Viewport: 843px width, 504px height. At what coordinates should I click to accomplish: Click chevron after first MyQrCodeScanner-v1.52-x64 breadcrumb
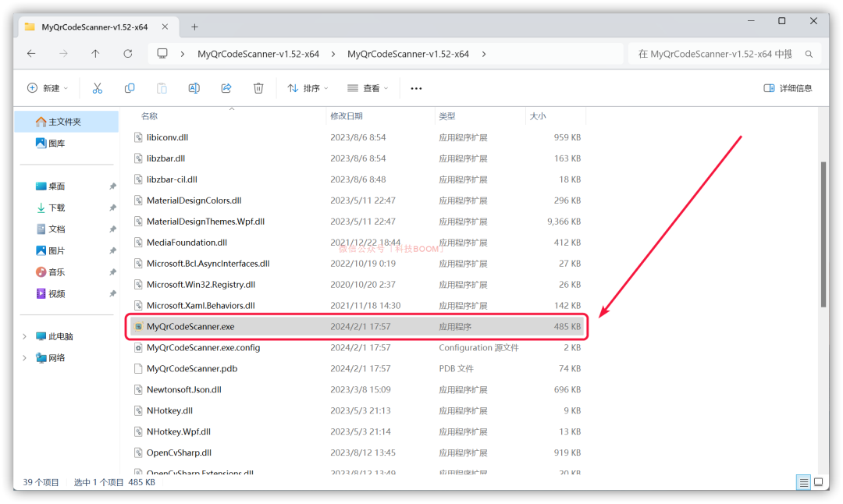[x=333, y=55]
